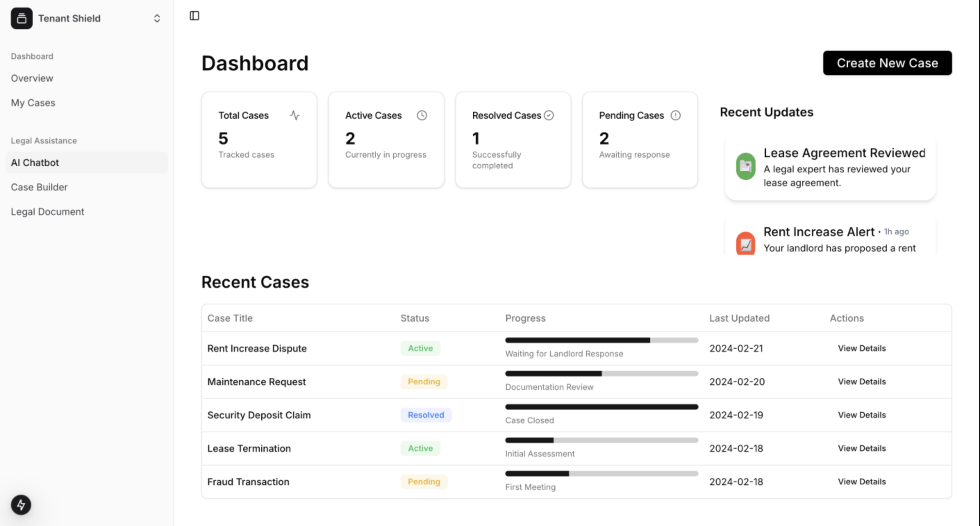This screenshot has width=980, height=526.
Task: Click the Active Cases clock icon
Action: click(x=422, y=115)
